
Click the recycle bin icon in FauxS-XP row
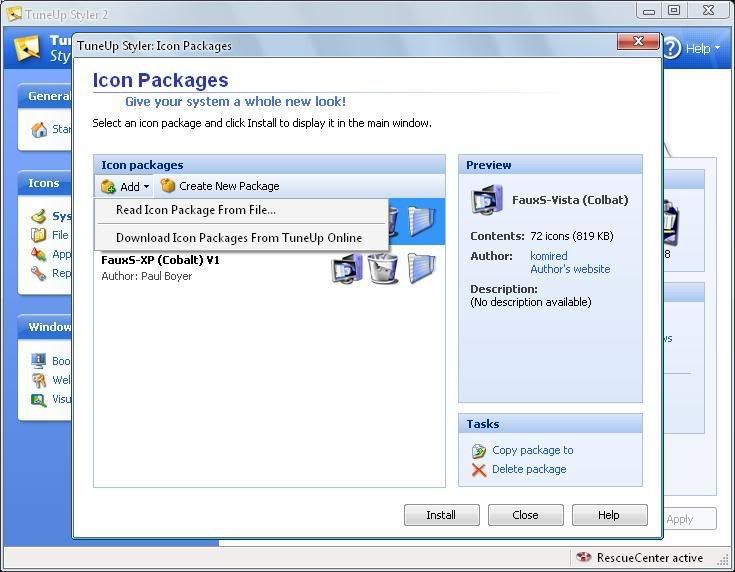point(383,268)
